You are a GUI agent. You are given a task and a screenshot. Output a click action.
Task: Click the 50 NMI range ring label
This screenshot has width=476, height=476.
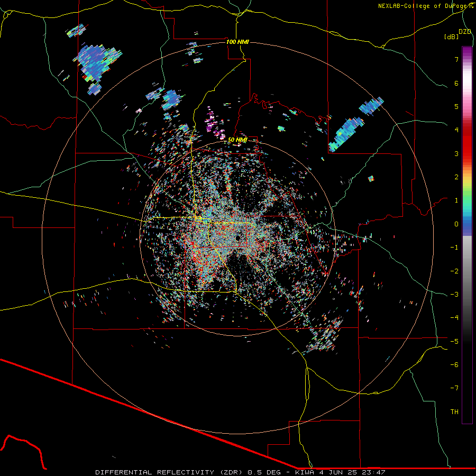click(237, 140)
